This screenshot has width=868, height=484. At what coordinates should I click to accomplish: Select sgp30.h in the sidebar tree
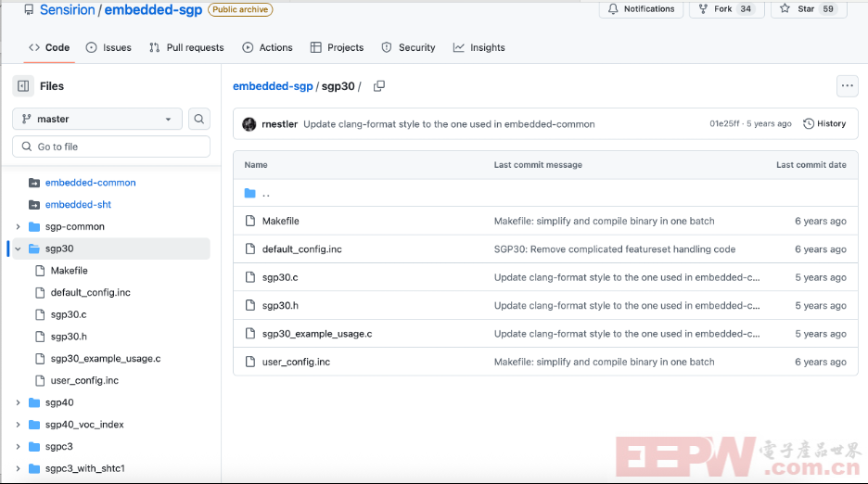(x=69, y=337)
